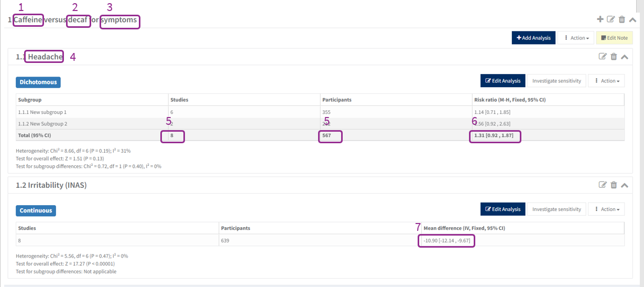Viewport: 644px width, 287px height.
Task: Delete the Caffeine versus decaf comparison
Action: point(622,19)
